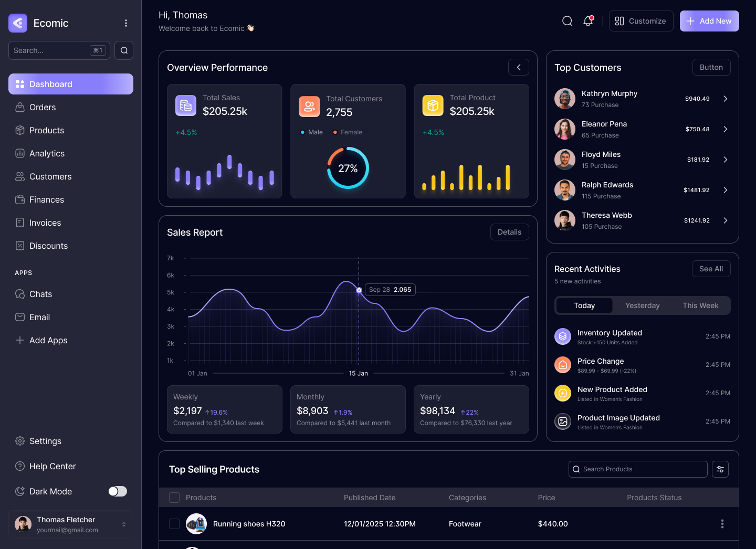Click the Add New button
The image size is (756, 549).
pyautogui.click(x=709, y=21)
